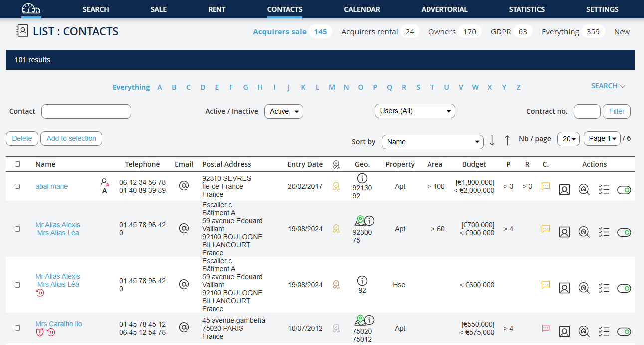
Task: Sort ascending with the up arrow
Action: pyautogui.click(x=507, y=141)
